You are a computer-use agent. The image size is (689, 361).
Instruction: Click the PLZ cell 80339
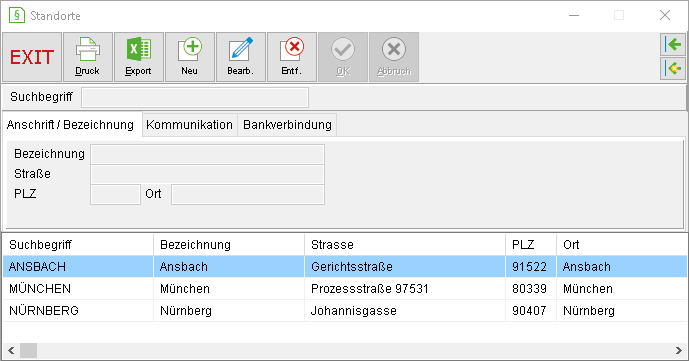(531, 289)
